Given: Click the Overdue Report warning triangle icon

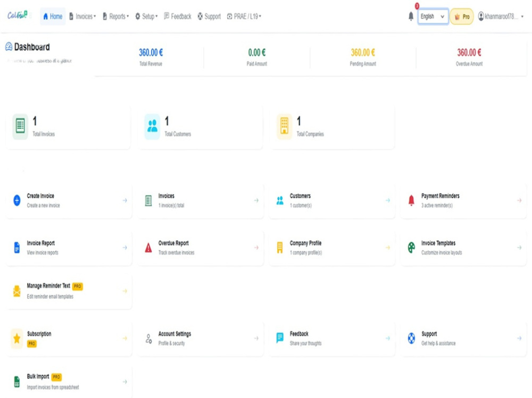Looking at the screenshot, I should 148,248.
